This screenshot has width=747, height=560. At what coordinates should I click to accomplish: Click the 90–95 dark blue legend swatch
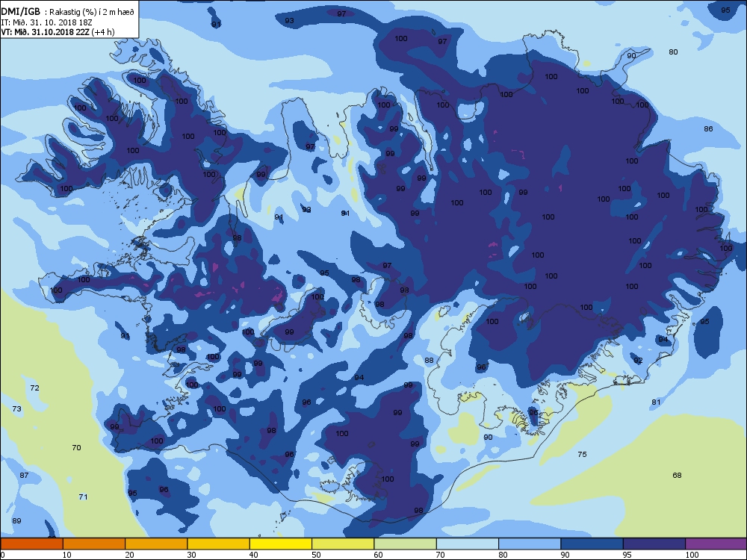click(x=592, y=544)
